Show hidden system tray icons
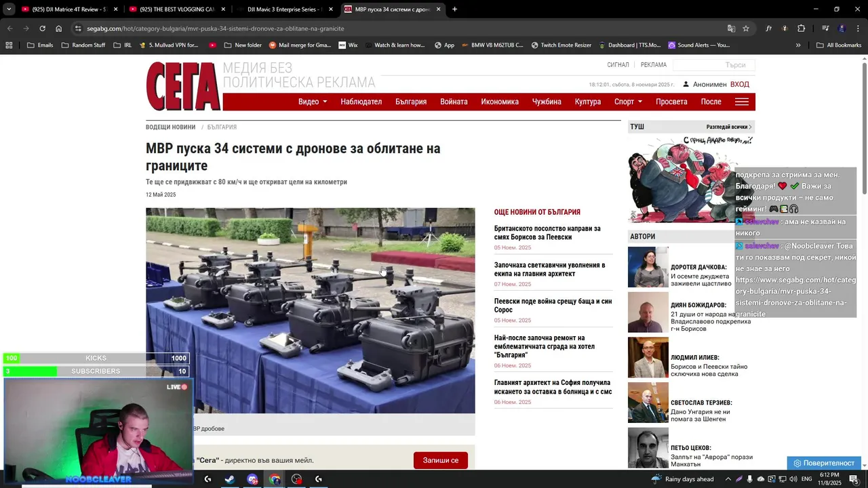This screenshot has height=488, width=868. pyautogui.click(x=728, y=479)
